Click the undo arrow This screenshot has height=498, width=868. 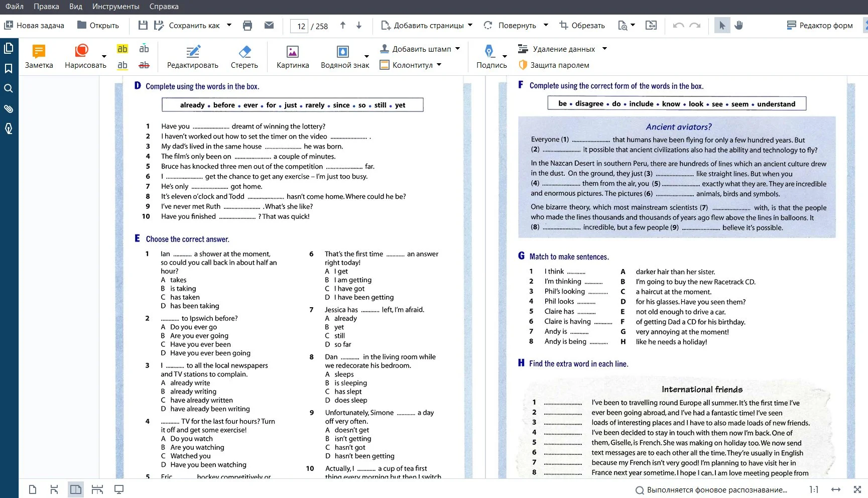click(x=679, y=25)
